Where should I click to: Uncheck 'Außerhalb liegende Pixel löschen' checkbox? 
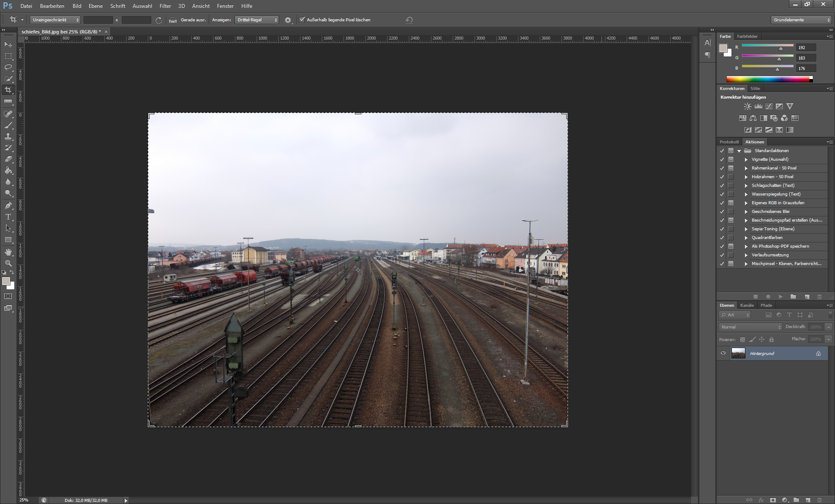click(302, 20)
